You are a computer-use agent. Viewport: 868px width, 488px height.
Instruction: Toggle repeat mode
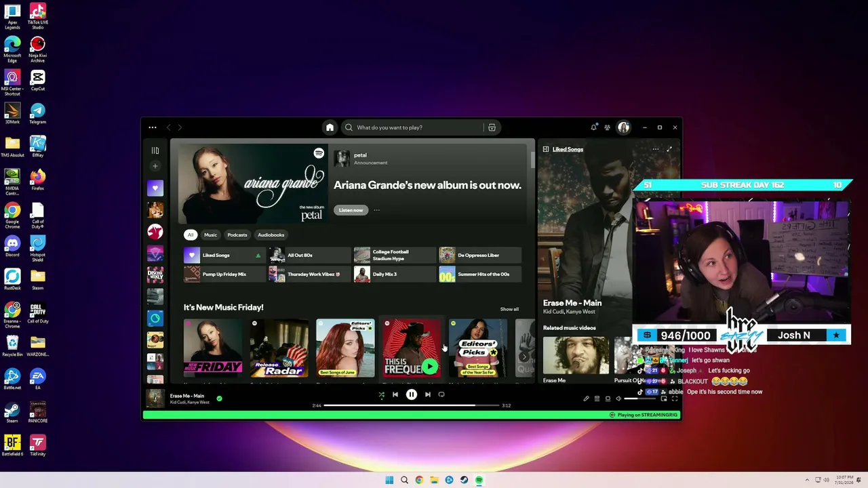click(x=441, y=394)
